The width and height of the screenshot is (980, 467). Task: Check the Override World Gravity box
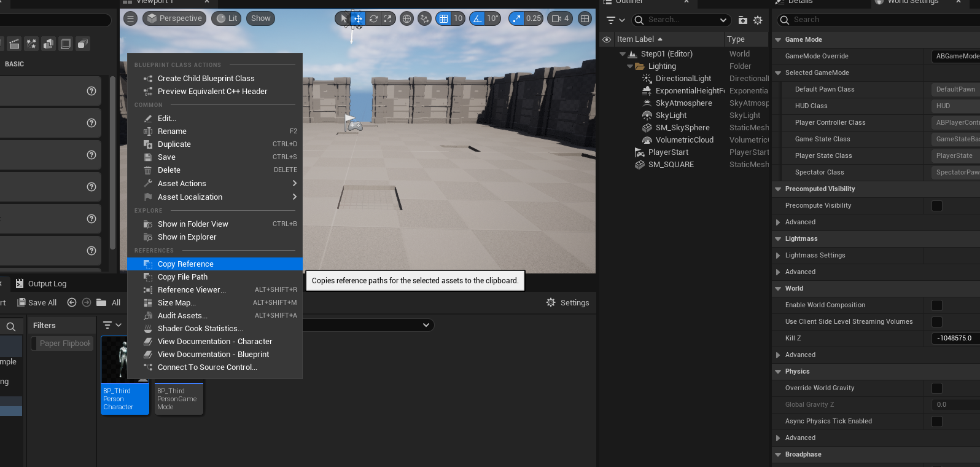[936, 388]
